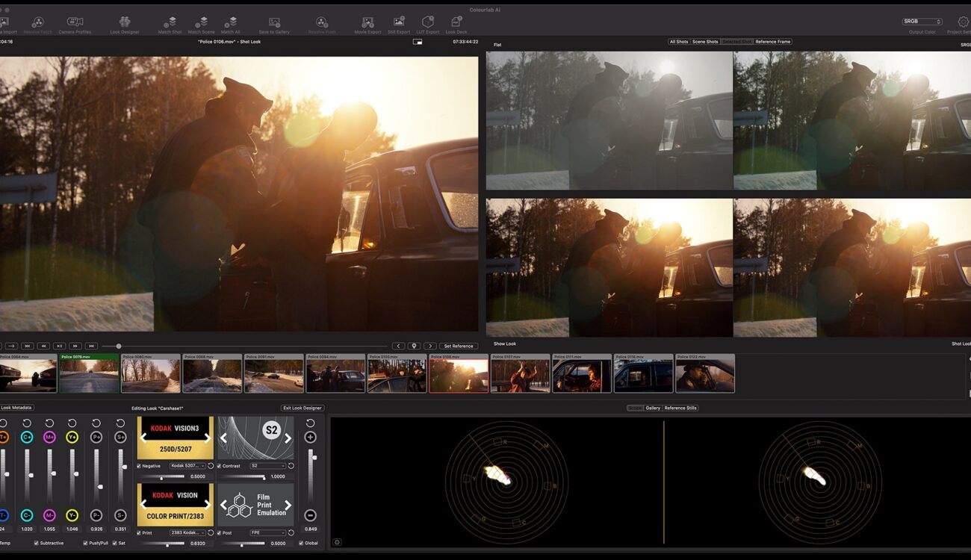Go to next reference with right chevron button
This screenshot has height=560, width=971.
pyautogui.click(x=429, y=346)
